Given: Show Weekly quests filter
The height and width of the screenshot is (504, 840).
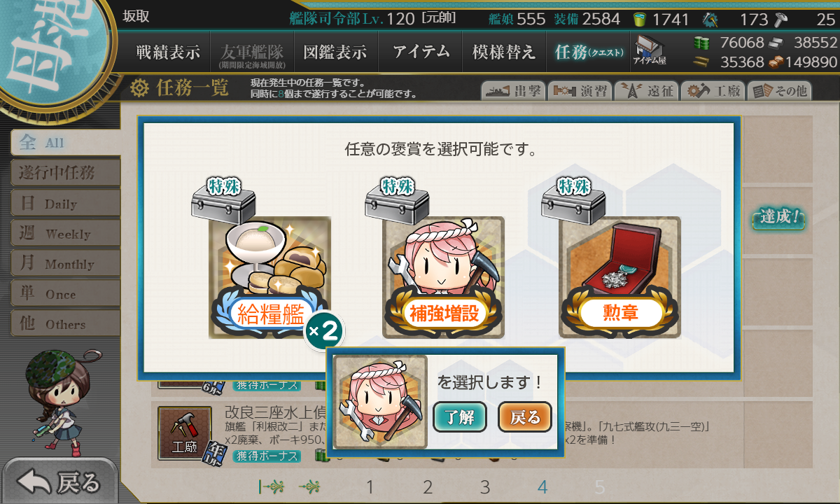Looking at the screenshot, I should (x=65, y=234).
